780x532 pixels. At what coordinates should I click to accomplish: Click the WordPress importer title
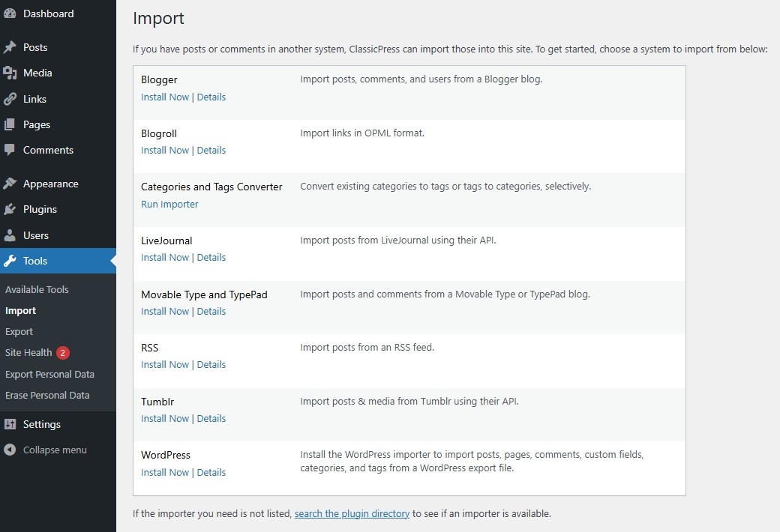click(166, 455)
